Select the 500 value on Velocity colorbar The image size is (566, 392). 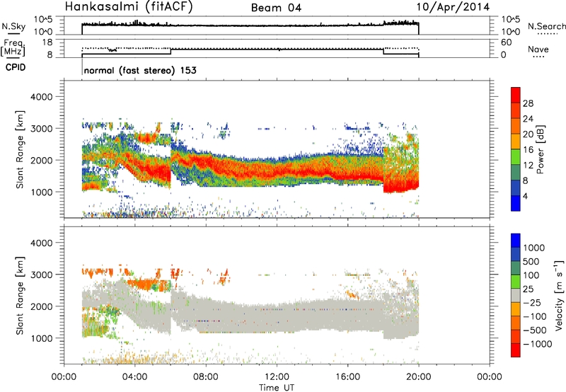[531, 261]
